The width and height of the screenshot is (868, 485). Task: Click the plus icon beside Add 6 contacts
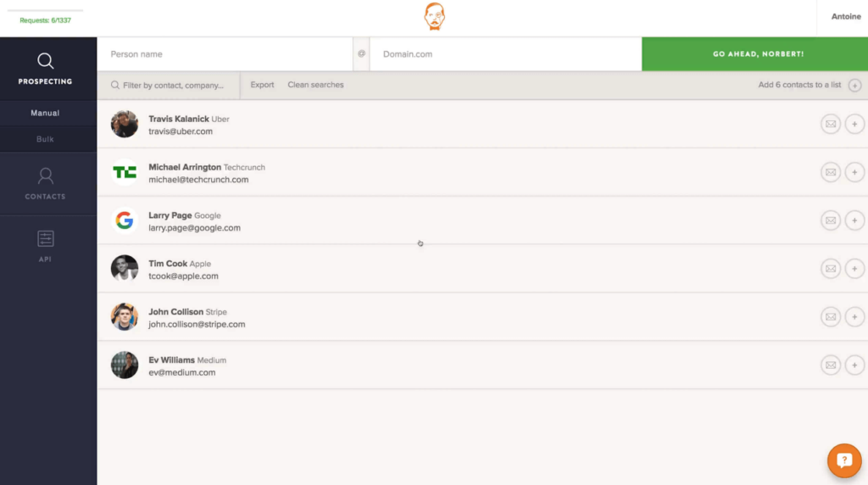[854, 86]
